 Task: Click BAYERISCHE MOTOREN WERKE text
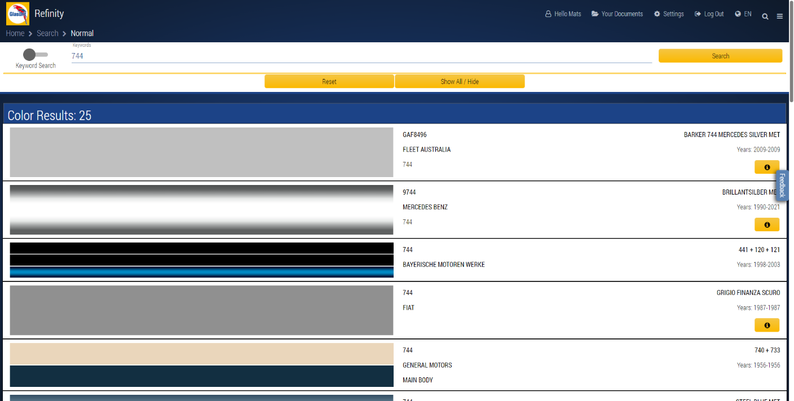coord(444,264)
